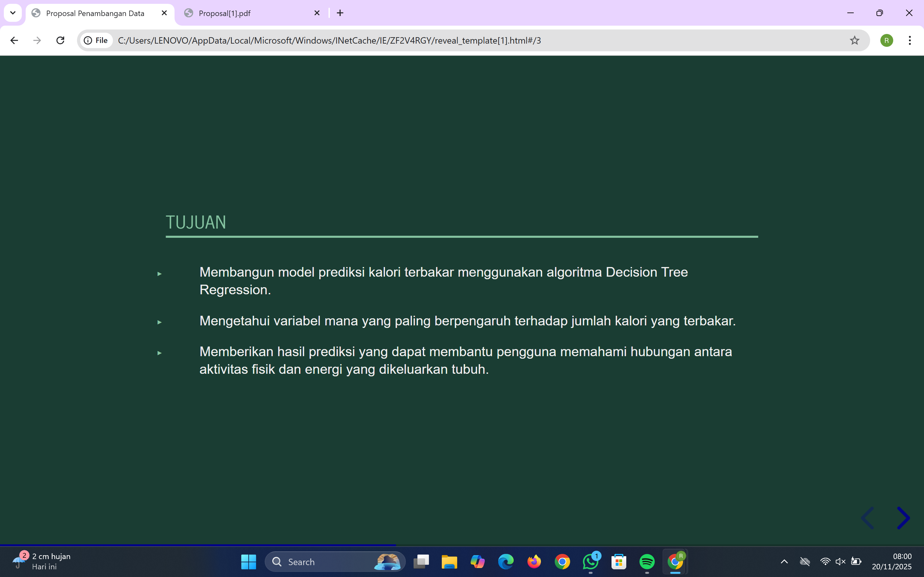924x577 pixels.
Task: Open Spotify from the taskbar
Action: [647, 562]
